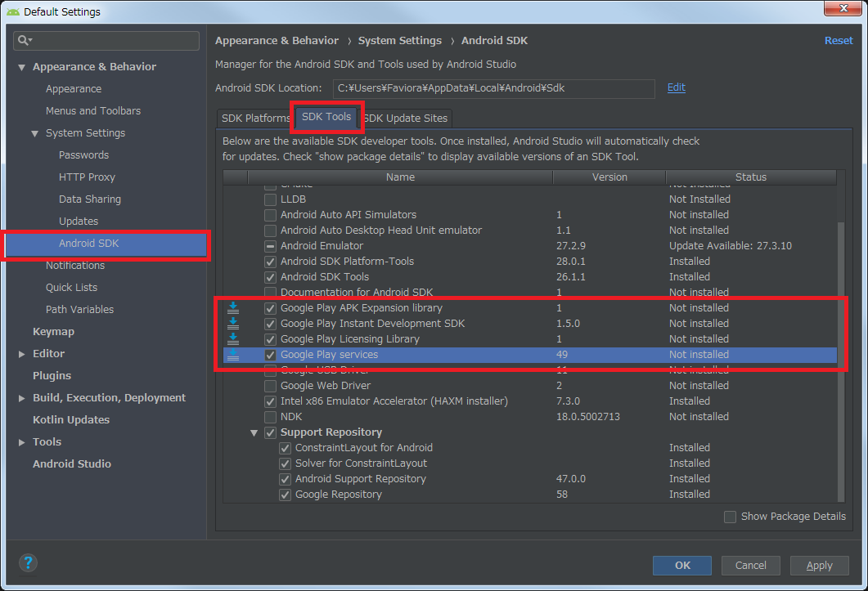Click the search magnifier icon

[x=23, y=40]
